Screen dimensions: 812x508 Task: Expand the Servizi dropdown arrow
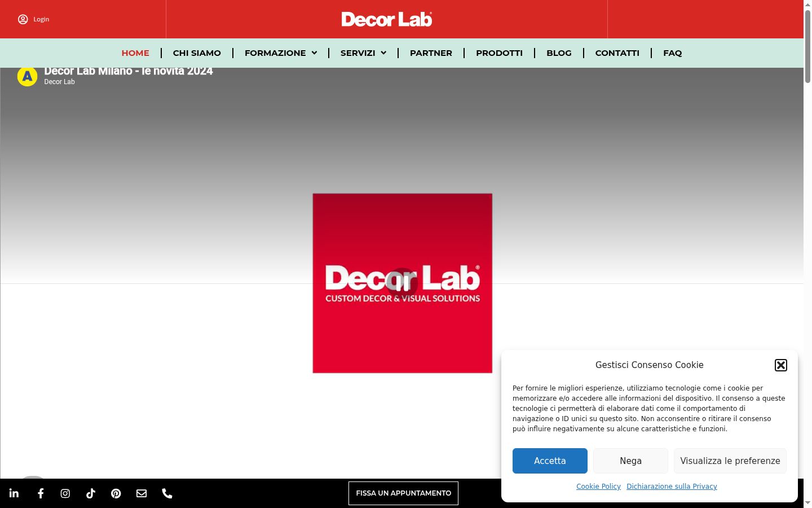tap(383, 53)
